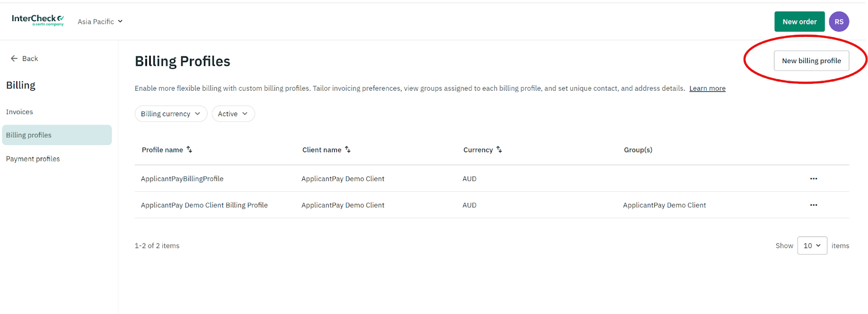Screen dimensions: 868x314
Task: Sort by Profile name arrows icon
Action: 189,149
